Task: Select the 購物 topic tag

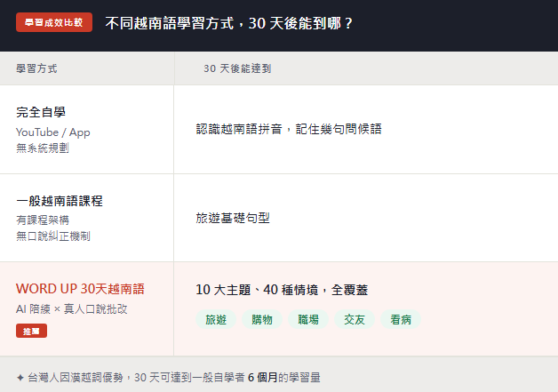Action: pyautogui.click(x=262, y=319)
